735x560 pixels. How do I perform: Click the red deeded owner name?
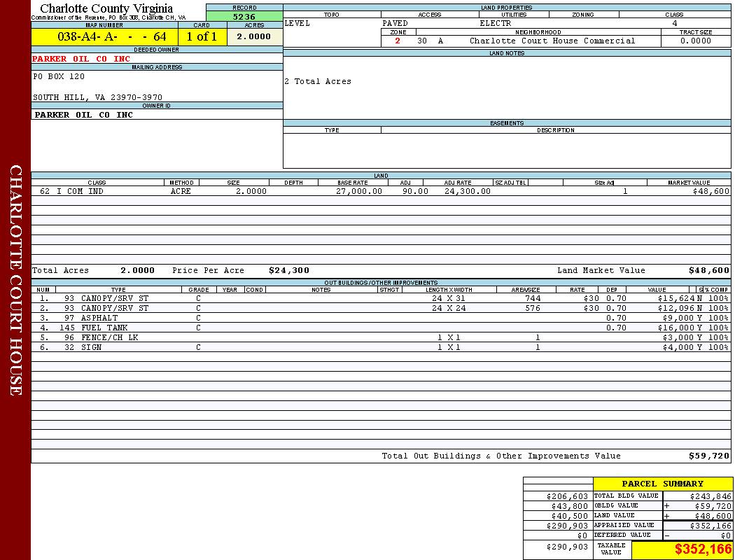coord(81,59)
